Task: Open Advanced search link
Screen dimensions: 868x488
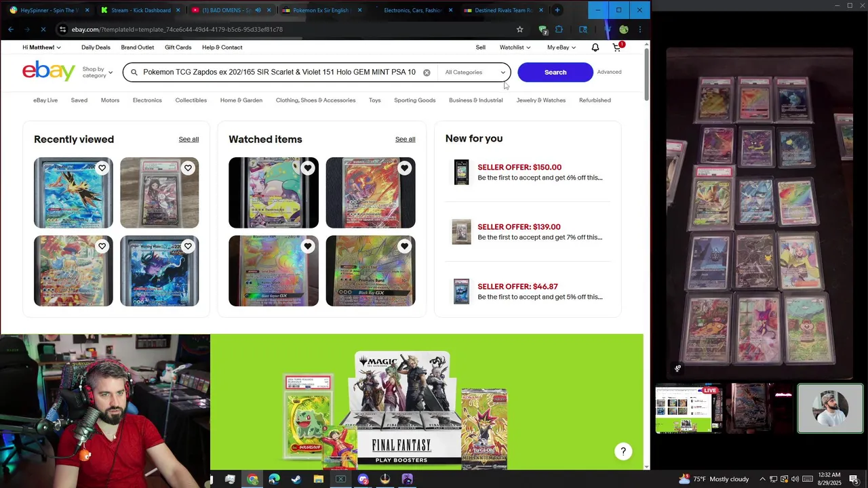Action: (x=609, y=72)
